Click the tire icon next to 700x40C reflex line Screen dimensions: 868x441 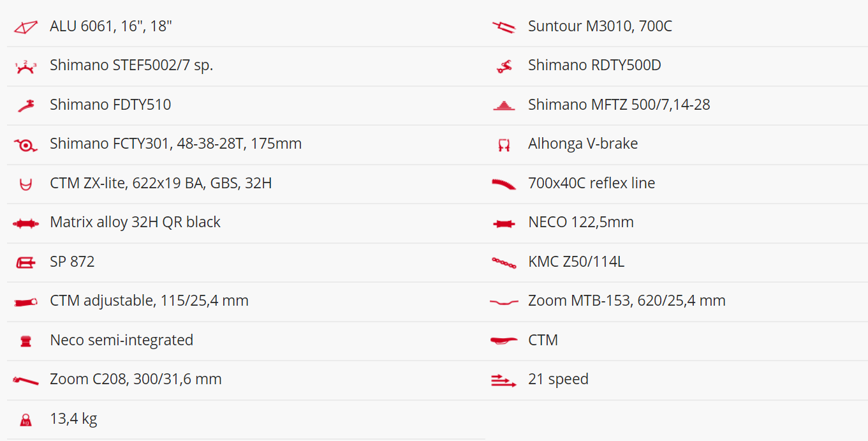504,184
